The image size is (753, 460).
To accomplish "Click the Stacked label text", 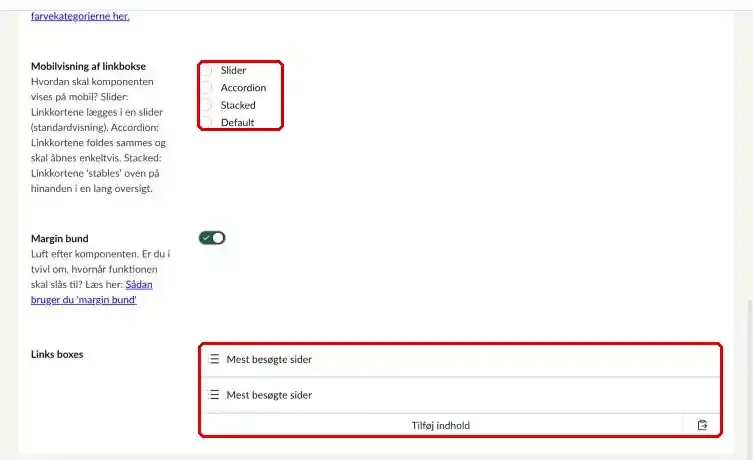I will pyautogui.click(x=238, y=105).
